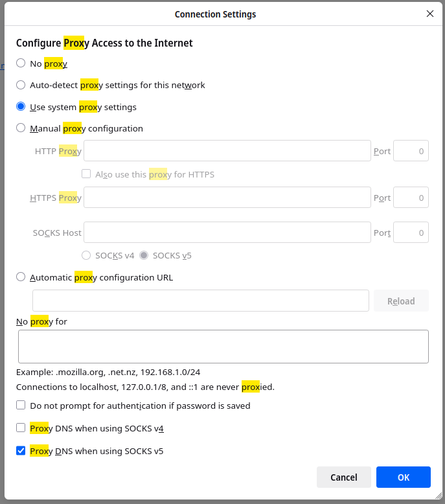Choose Auto-detect proxy settings for this network

tap(21, 85)
